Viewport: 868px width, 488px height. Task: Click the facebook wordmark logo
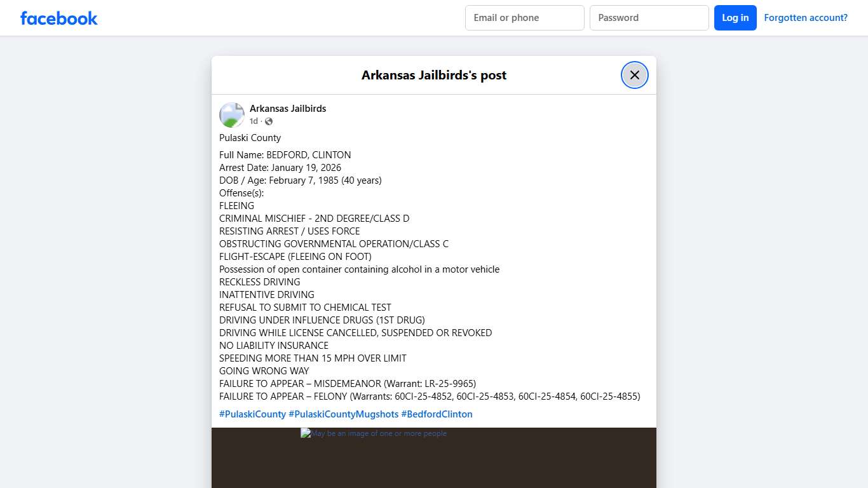(58, 18)
